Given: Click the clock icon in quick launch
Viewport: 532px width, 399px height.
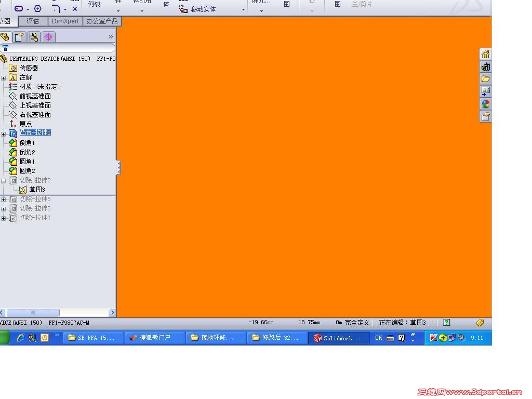Looking at the screenshot, I should click(x=45, y=338).
